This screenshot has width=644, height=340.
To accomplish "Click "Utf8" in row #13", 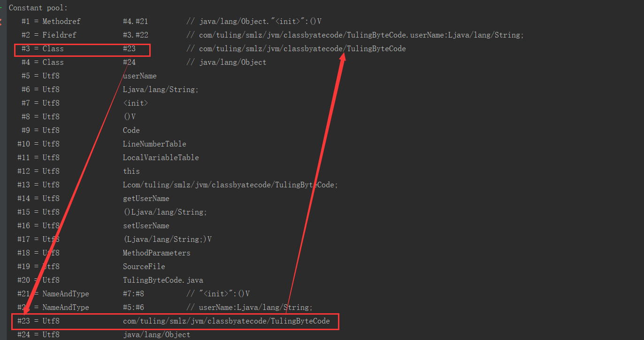I will point(51,185).
